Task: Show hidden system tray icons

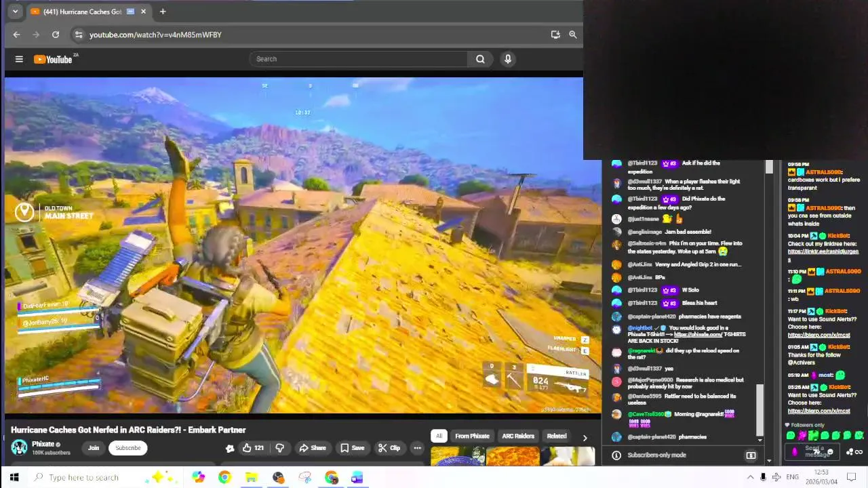Action: click(x=750, y=477)
